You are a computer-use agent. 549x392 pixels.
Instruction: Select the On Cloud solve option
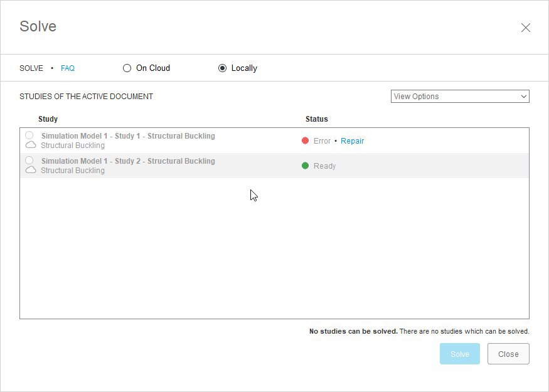(x=127, y=68)
